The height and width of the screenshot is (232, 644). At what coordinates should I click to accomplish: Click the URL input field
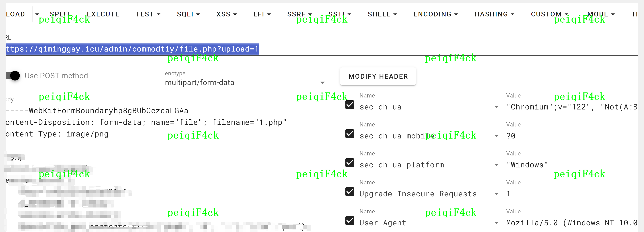pyautogui.click(x=321, y=49)
